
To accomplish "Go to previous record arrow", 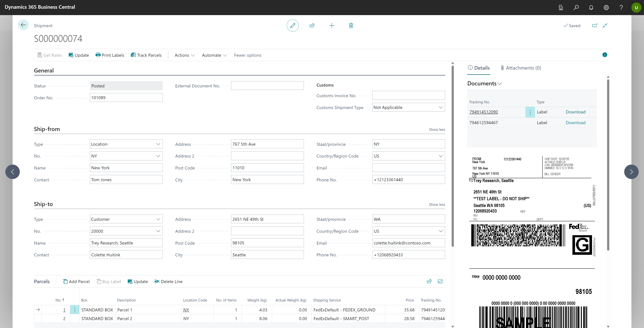I will tap(13, 172).
